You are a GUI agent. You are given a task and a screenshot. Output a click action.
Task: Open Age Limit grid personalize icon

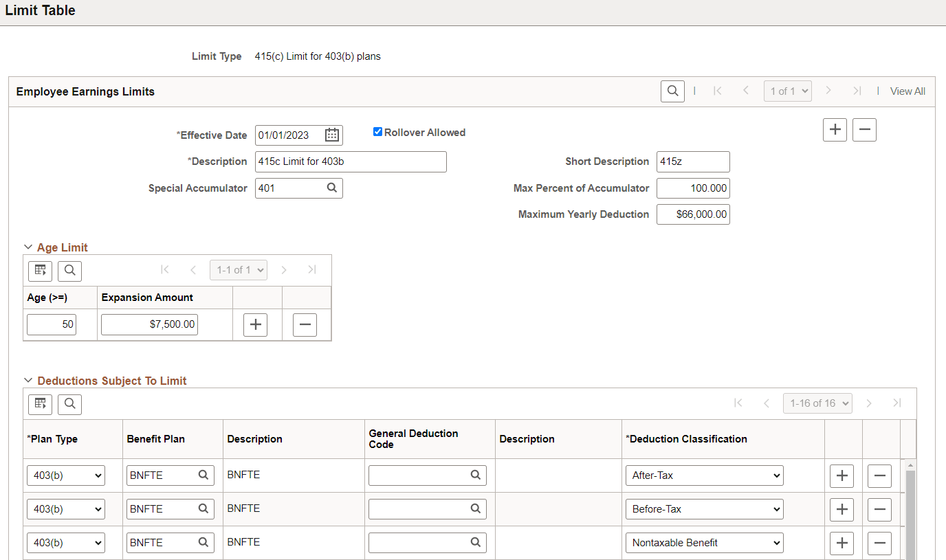[40, 270]
